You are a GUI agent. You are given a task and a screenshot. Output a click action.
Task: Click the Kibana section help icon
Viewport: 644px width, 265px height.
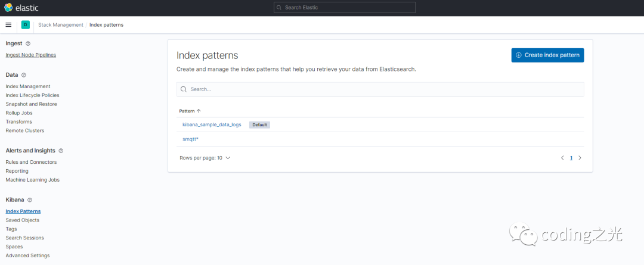pos(30,200)
